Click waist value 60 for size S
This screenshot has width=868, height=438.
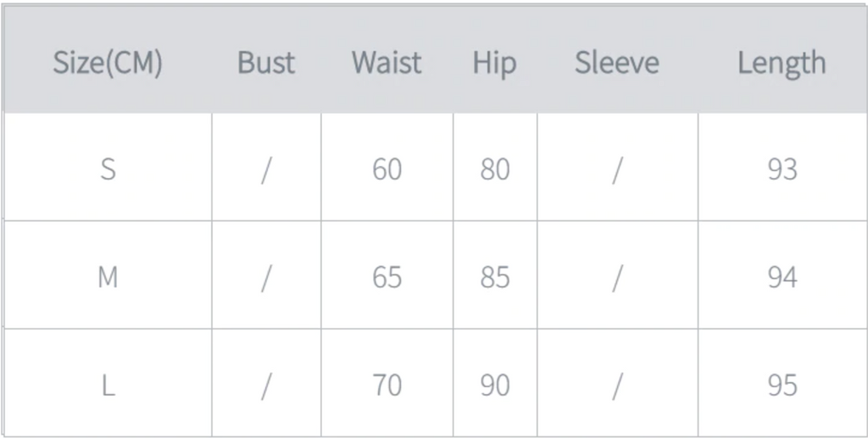(x=387, y=169)
